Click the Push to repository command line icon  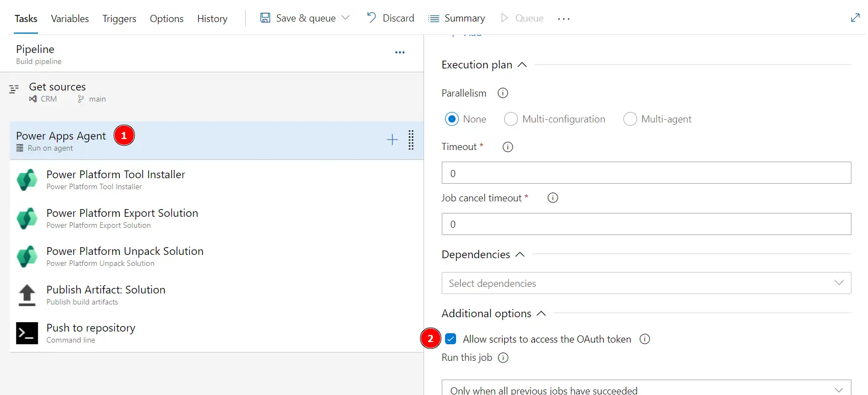pos(27,333)
